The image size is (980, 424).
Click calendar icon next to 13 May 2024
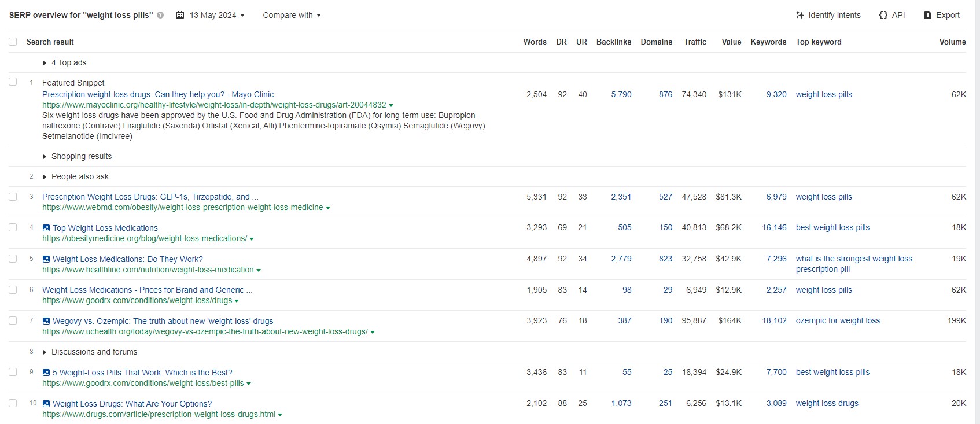(x=180, y=15)
